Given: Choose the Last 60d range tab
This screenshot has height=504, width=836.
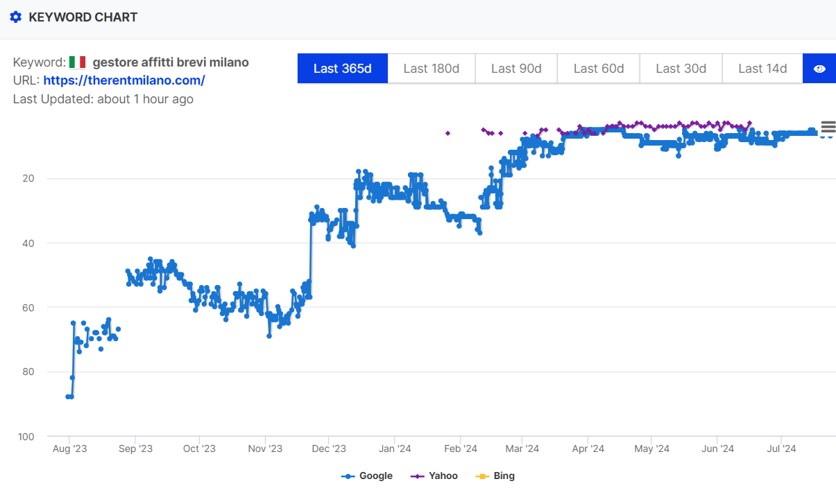Looking at the screenshot, I should pyautogui.click(x=599, y=69).
